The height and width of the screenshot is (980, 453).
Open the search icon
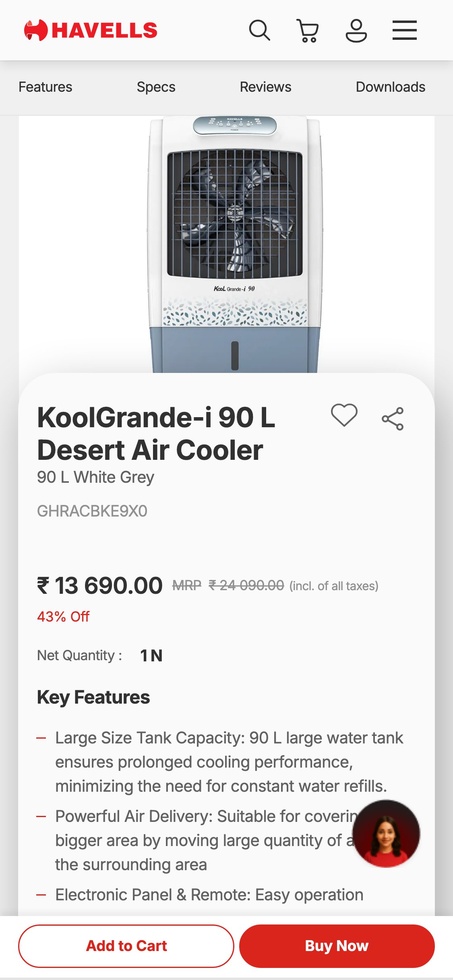(260, 30)
